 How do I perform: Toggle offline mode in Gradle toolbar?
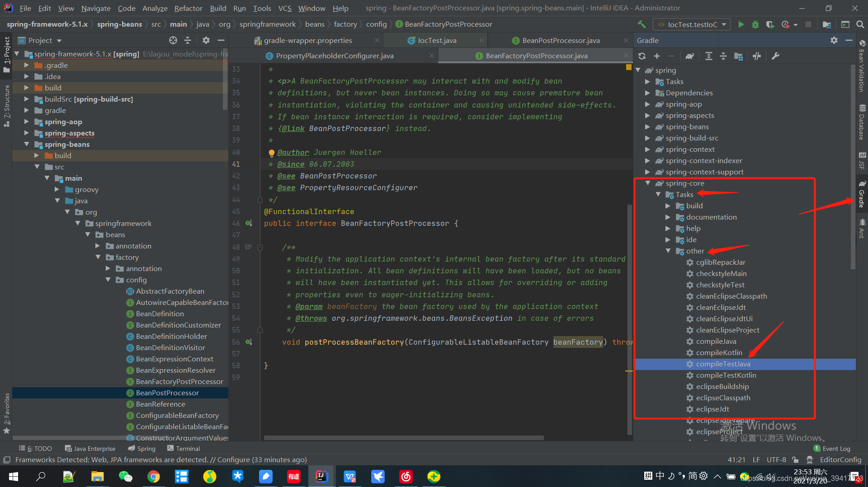pos(757,56)
